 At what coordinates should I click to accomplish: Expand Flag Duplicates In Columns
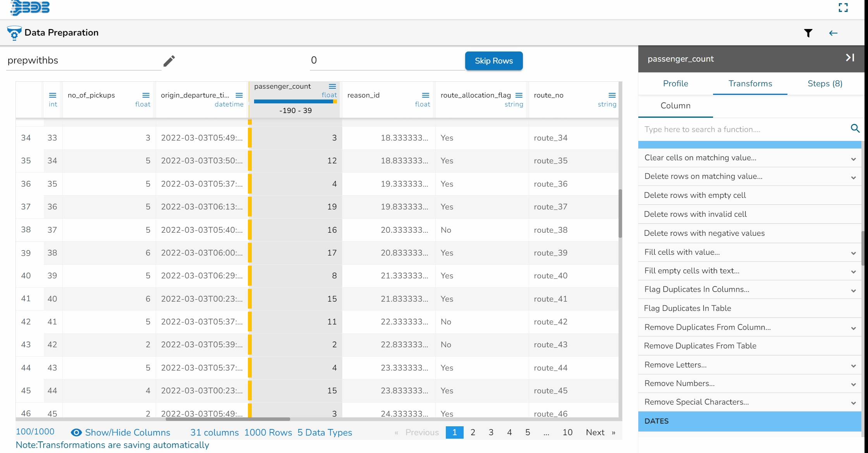pyautogui.click(x=853, y=290)
